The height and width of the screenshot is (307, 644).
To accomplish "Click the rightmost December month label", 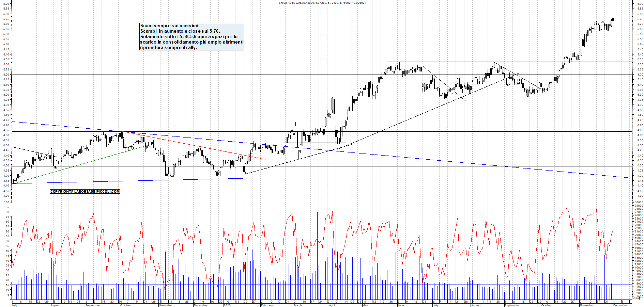I will coord(620,305).
